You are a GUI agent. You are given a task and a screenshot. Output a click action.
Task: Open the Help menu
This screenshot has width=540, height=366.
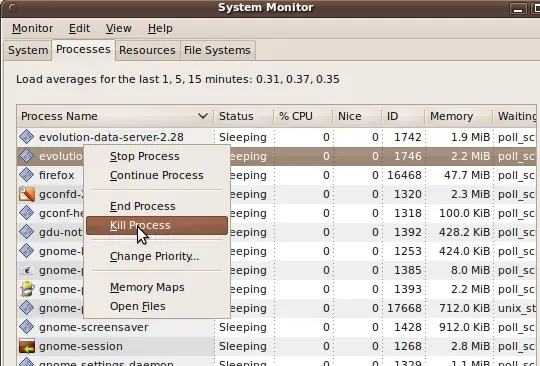pyautogui.click(x=160, y=28)
